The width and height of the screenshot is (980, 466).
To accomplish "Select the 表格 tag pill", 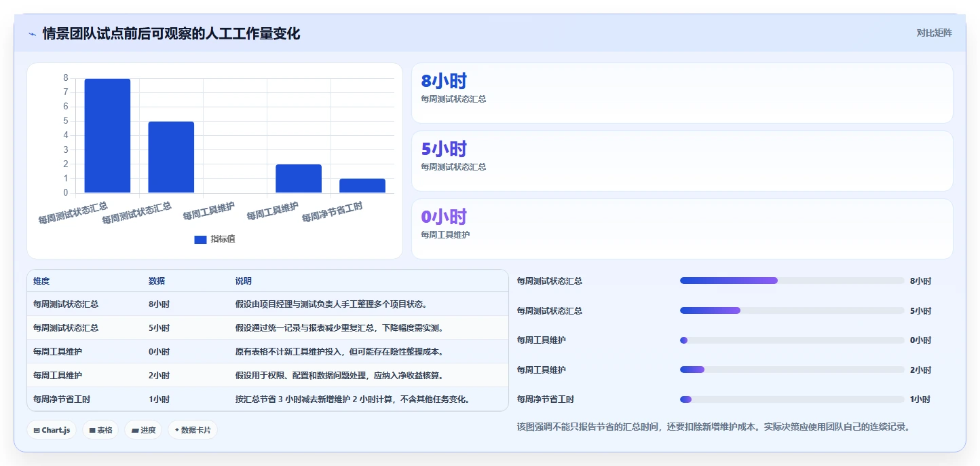I will pyautogui.click(x=100, y=430).
